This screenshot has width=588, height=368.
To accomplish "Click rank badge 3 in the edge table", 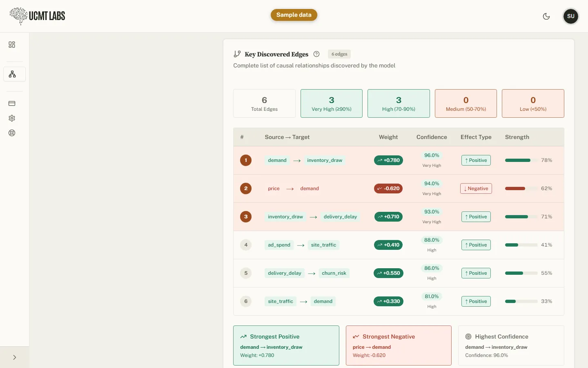I will pos(246,217).
